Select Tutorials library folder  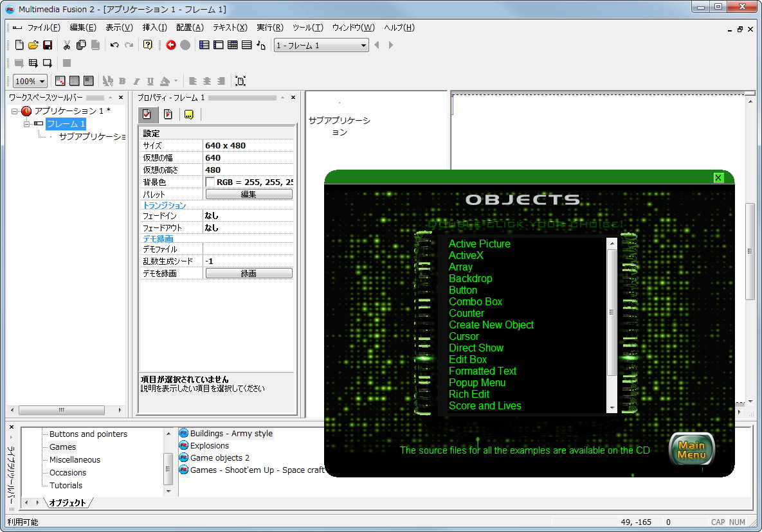click(x=66, y=485)
